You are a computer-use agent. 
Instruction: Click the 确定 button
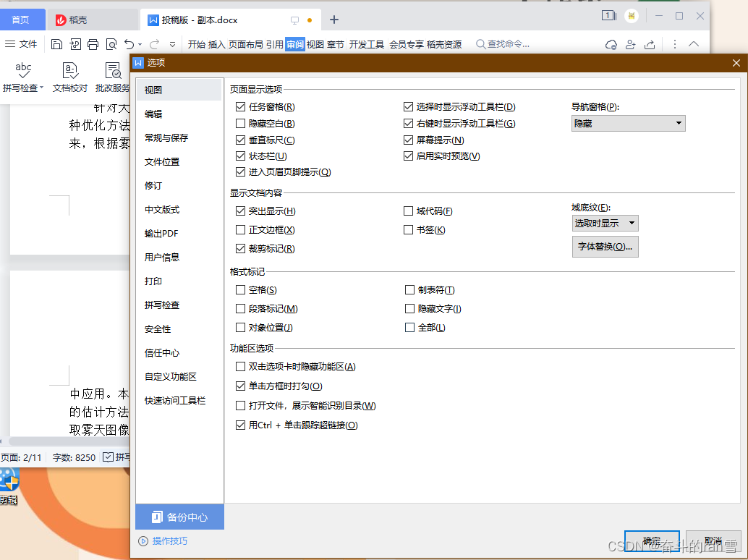[652, 542]
